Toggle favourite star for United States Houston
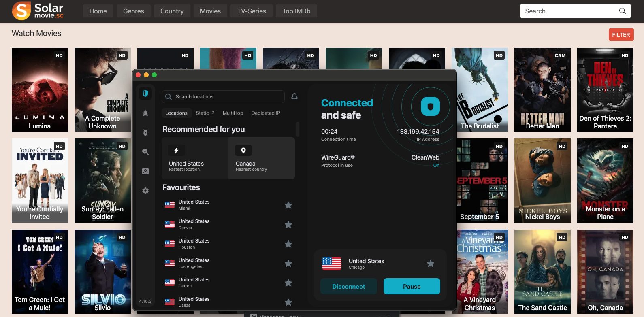The height and width of the screenshot is (317, 644). [x=288, y=244]
